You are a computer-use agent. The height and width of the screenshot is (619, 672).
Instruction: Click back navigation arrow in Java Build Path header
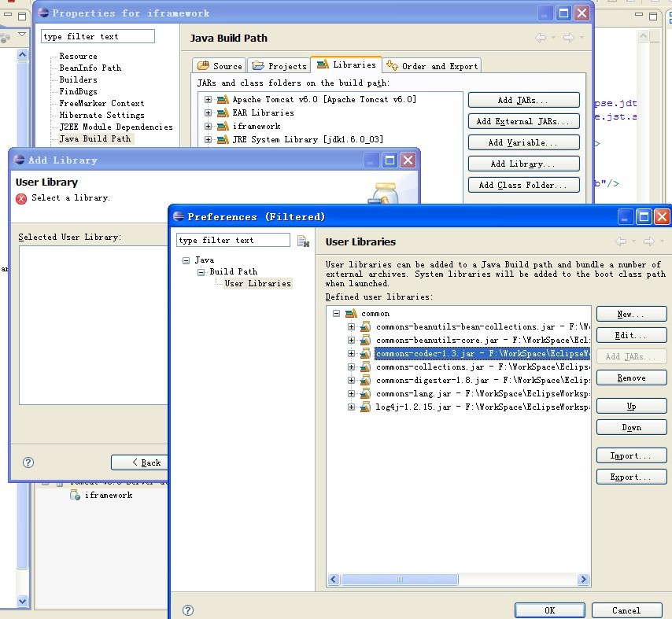(x=541, y=38)
